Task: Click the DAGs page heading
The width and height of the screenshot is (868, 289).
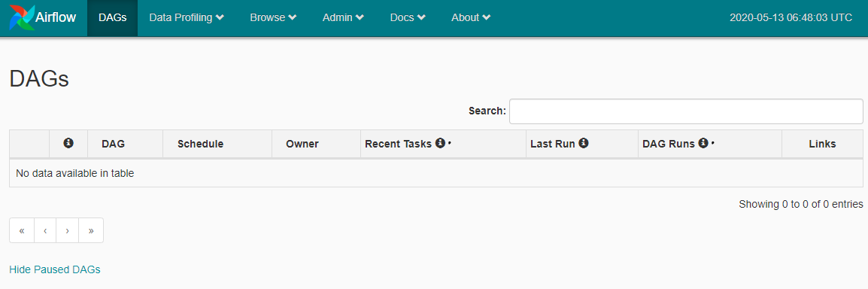Action: click(39, 79)
